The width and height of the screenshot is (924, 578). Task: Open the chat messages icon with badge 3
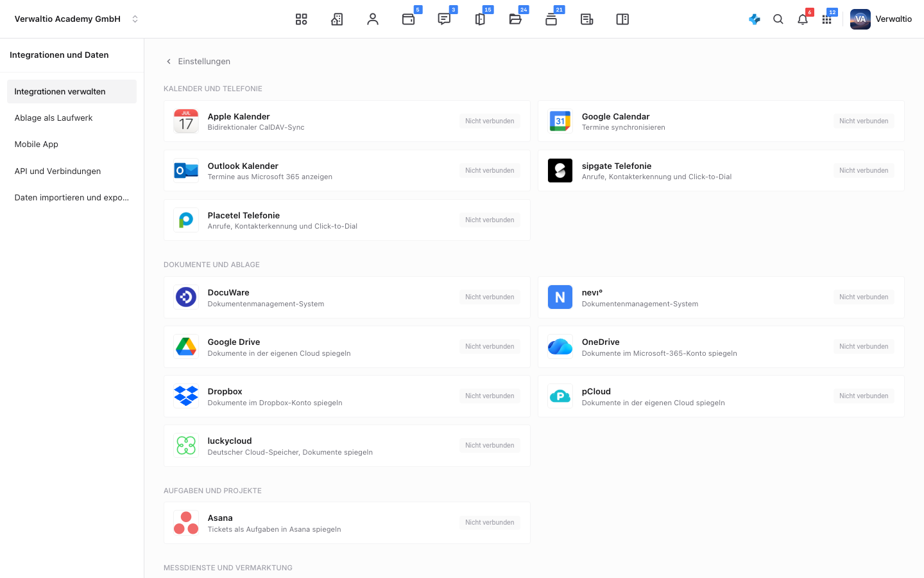click(x=444, y=19)
